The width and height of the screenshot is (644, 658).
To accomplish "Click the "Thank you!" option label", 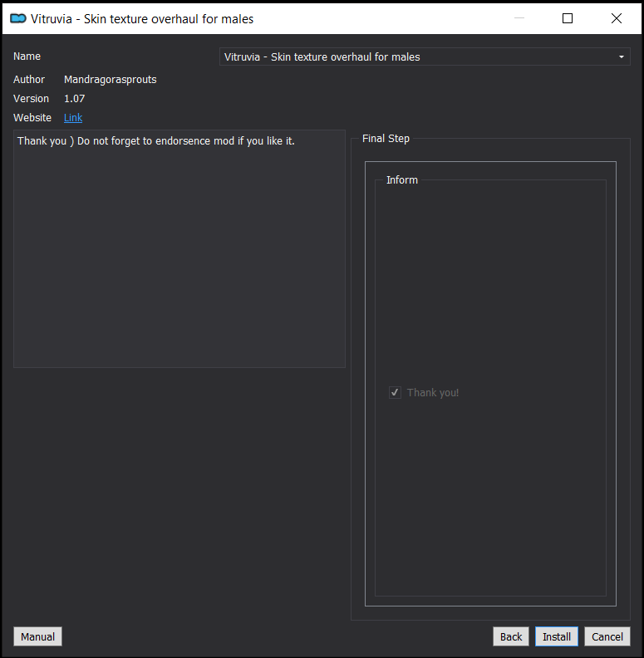I will coord(432,393).
